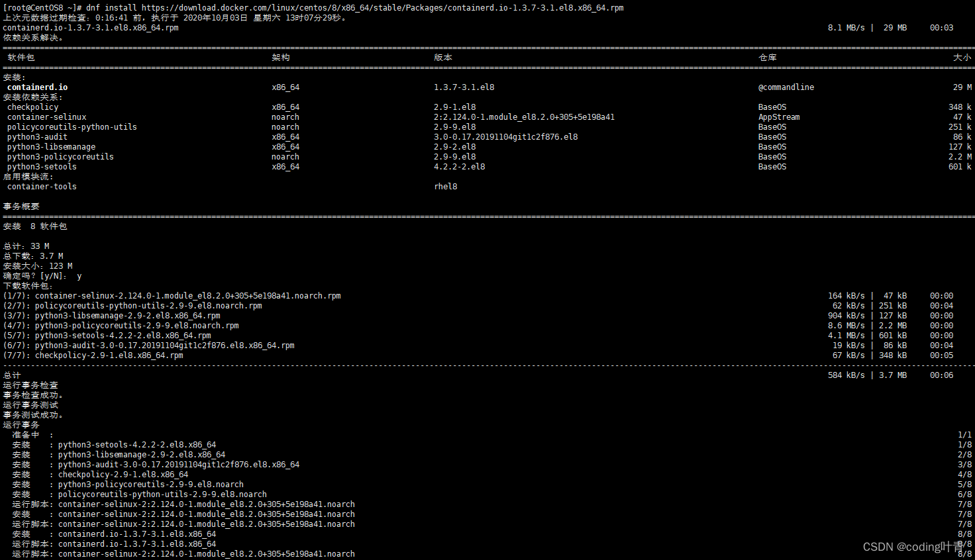The image size is (975, 560).
Task: Click the 仓库 column header
Action: point(768,58)
